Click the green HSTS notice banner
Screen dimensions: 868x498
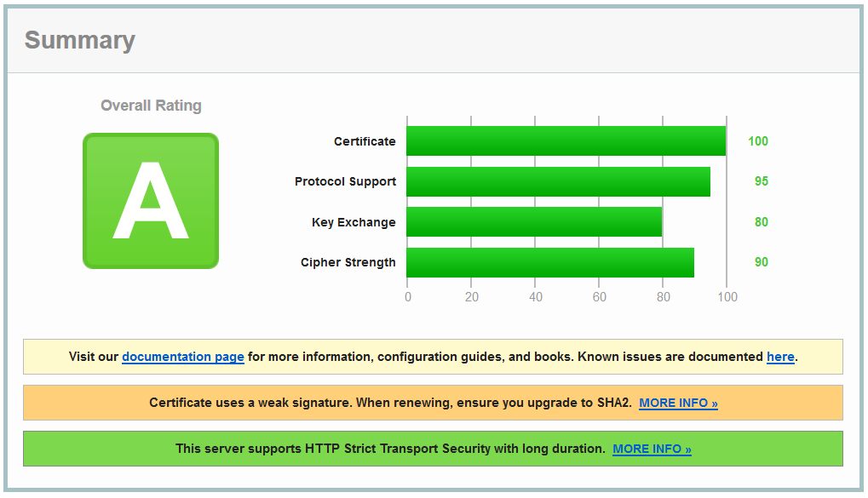click(434, 449)
